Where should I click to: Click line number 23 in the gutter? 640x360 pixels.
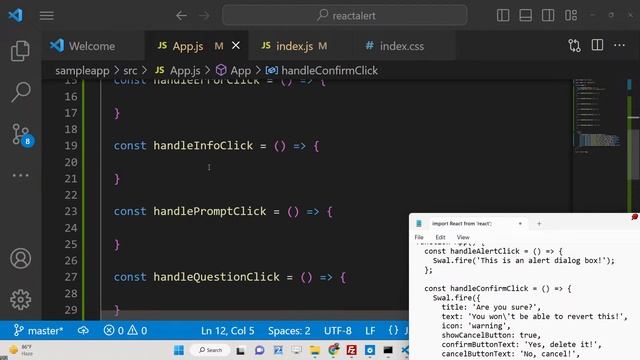click(71, 211)
